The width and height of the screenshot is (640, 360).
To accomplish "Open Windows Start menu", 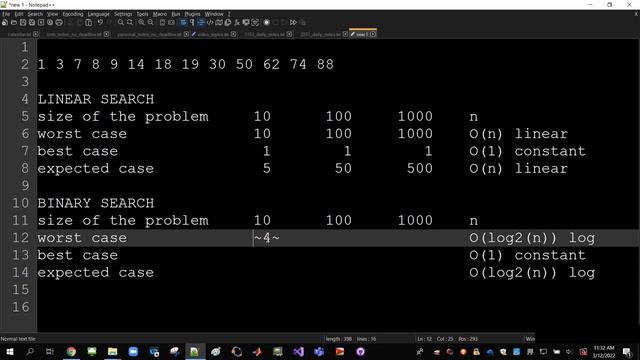I will (x=9, y=351).
